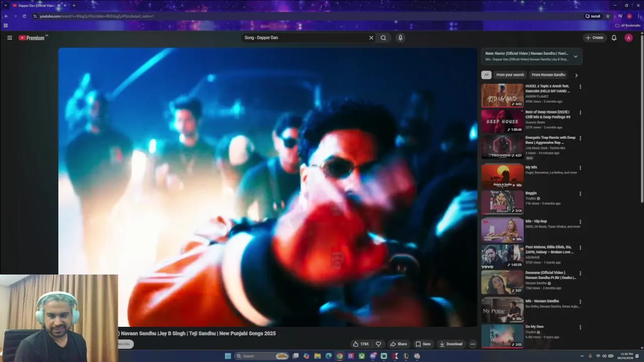Viewport: 644px width, 362px height.
Task: Open YouTube notifications bell
Action: 614,38
